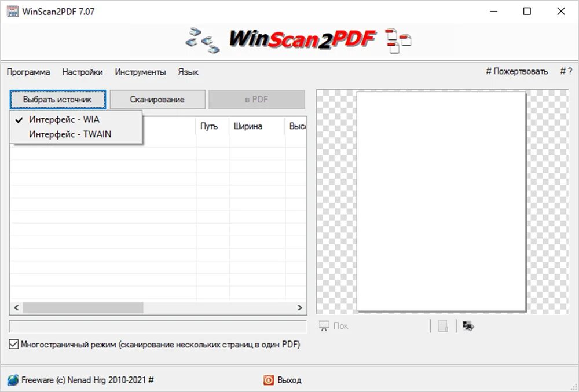Click the horizontal scrollbar thumb
The image size is (579, 392).
(x=83, y=307)
